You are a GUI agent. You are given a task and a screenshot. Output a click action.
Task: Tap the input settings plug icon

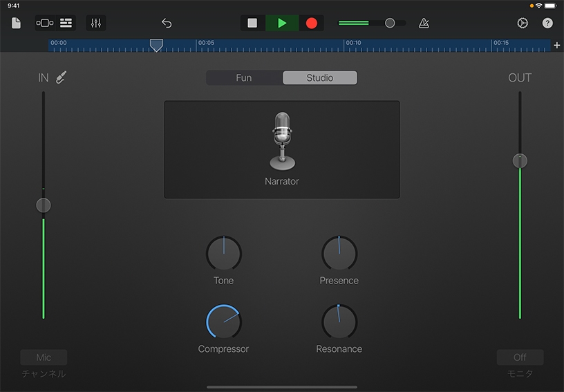[x=61, y=77]
